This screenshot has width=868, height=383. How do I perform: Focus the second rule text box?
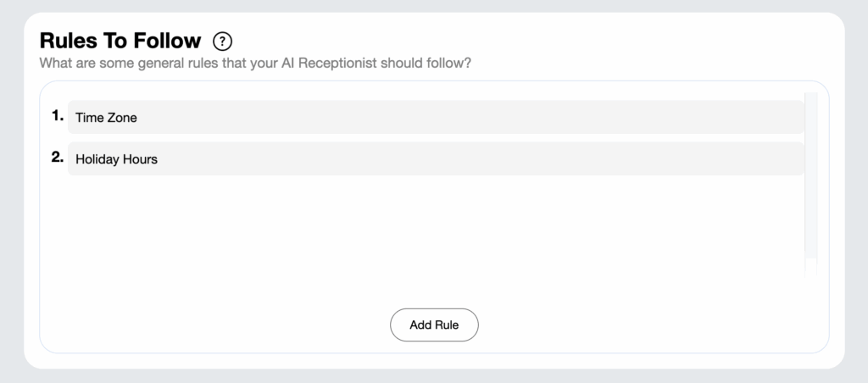point(436,158)
